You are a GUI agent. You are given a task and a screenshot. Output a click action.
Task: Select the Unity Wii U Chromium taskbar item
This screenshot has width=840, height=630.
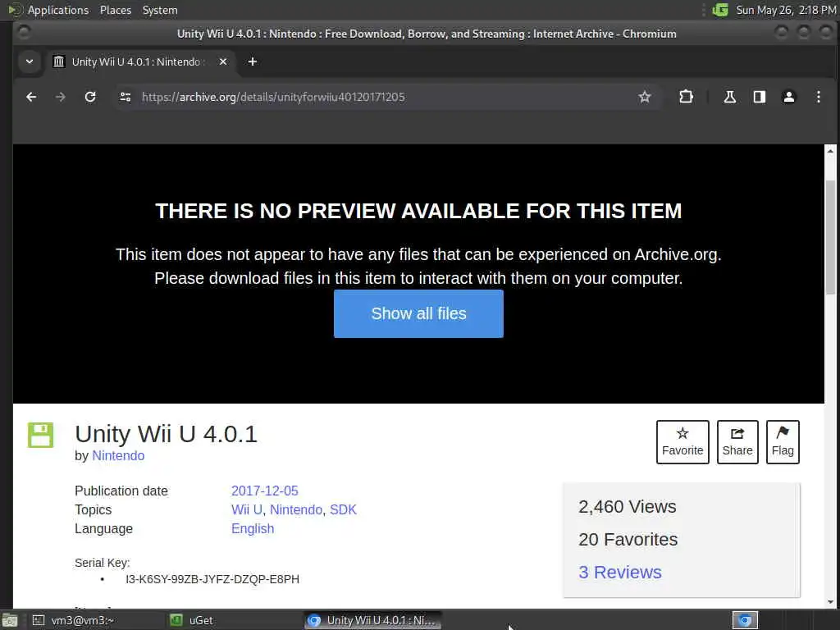(373, 620)
